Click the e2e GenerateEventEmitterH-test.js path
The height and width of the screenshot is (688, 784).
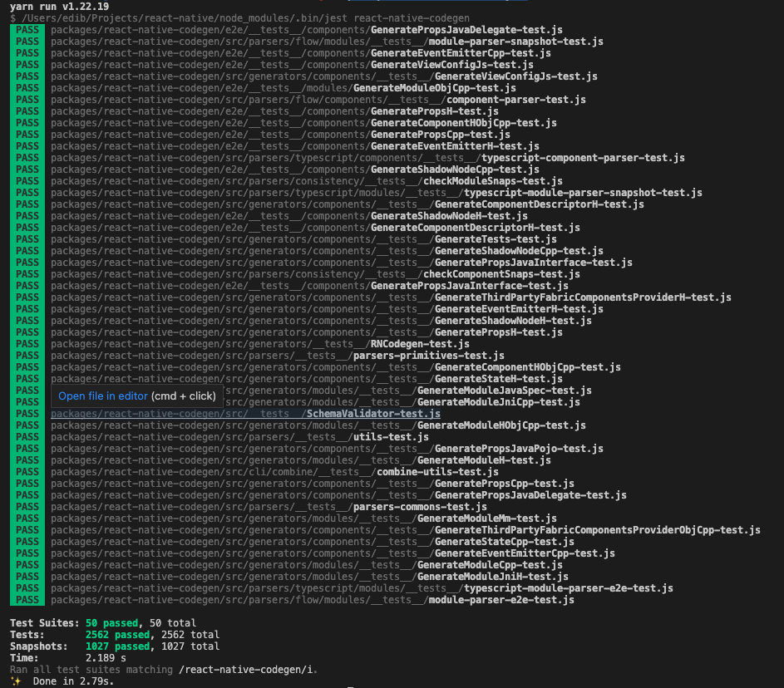click(295, 146)
